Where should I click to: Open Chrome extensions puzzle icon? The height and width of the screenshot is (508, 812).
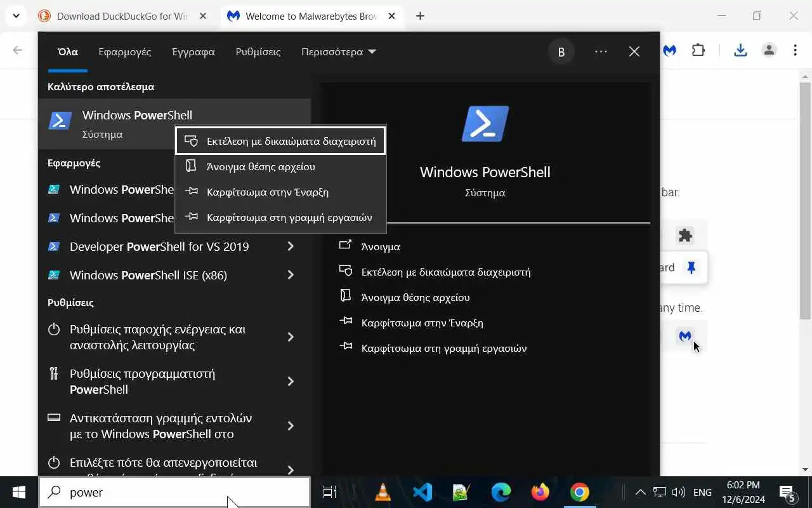(x=698, y=50)
